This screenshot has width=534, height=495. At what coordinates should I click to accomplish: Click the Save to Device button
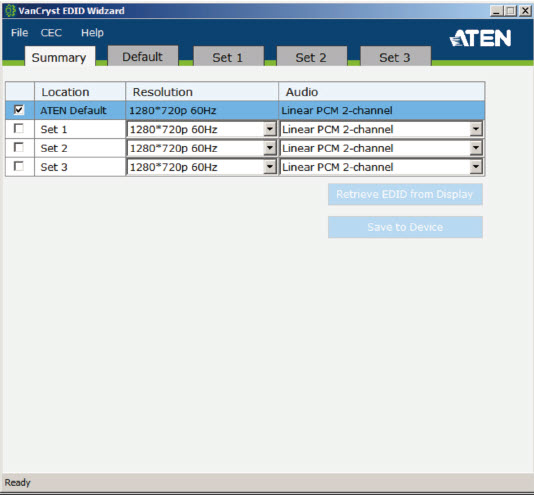tap(405, 227)
